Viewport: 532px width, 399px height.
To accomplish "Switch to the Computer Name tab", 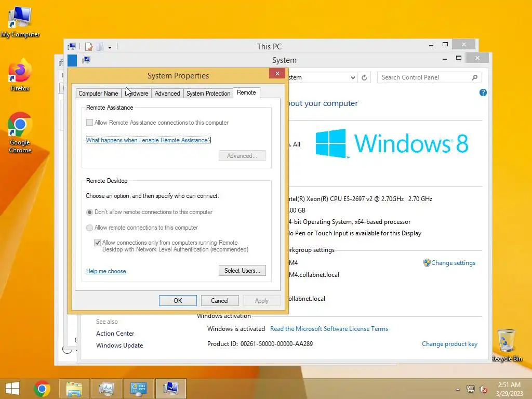I will pos(98,94).
